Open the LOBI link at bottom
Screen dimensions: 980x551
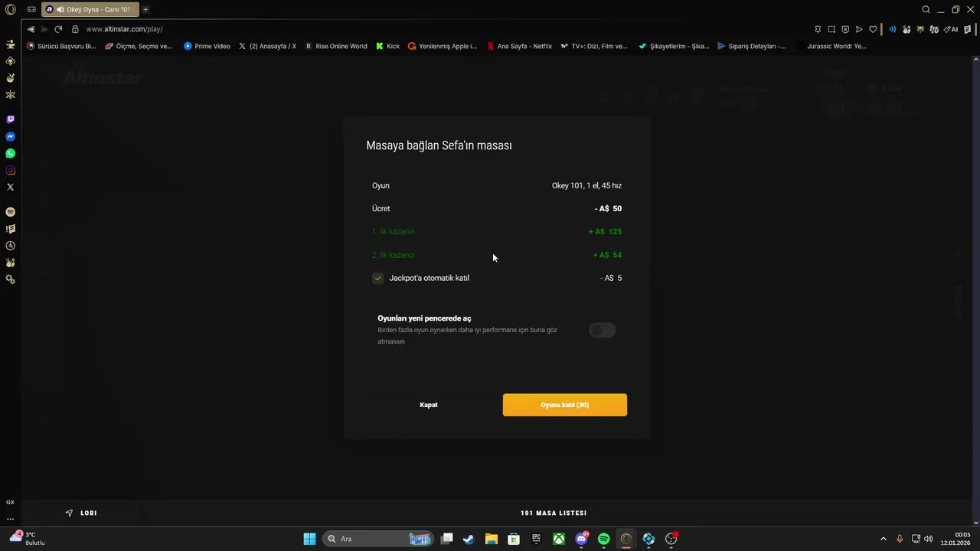[x=81, y=513]
